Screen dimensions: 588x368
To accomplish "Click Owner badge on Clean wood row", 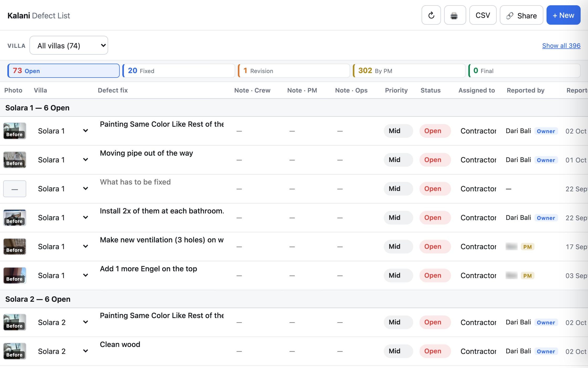I will click(x=546, y=351).
